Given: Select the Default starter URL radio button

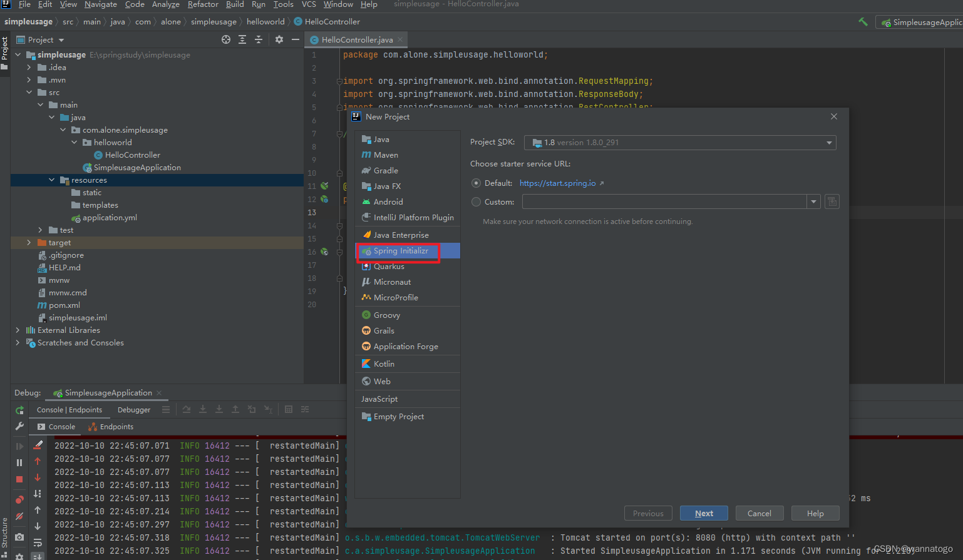Looking at the screenshot, I should [x=476, y=183].
